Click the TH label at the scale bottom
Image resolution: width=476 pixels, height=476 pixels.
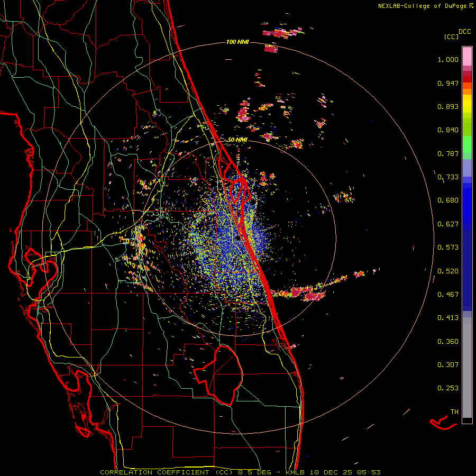pos(454,412)
